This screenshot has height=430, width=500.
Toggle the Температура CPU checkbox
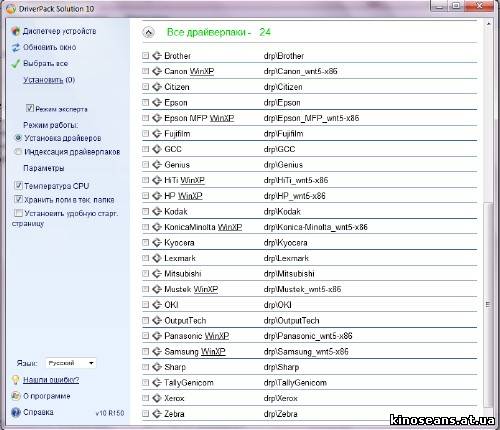click(x=18, y=185)
